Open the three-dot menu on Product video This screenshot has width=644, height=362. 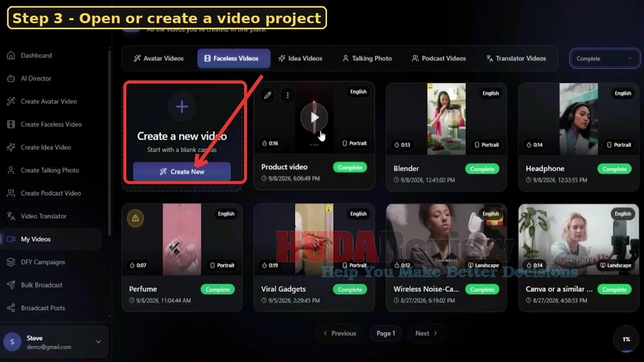point(287,96)
